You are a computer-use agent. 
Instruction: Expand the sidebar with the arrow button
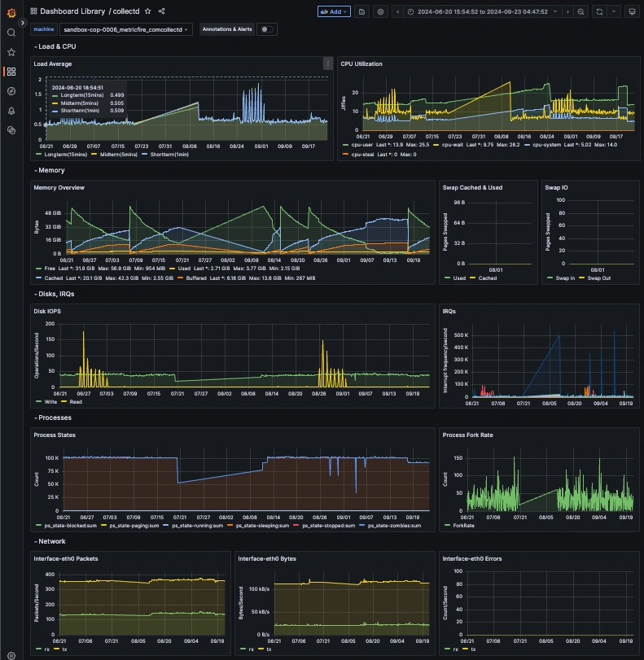(23, 23)
